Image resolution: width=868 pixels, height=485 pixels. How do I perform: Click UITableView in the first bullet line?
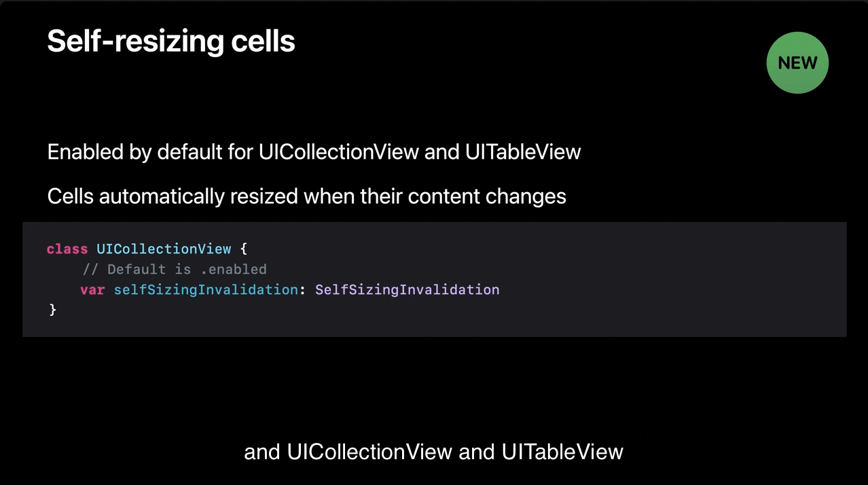(x=523, y=151)
